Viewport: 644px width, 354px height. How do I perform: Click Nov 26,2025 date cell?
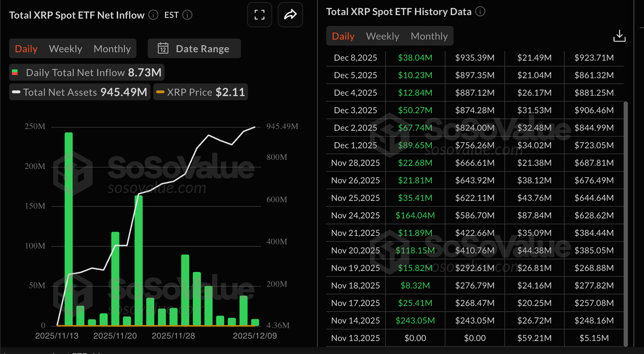pyautogui.click(x=356, y=181)
